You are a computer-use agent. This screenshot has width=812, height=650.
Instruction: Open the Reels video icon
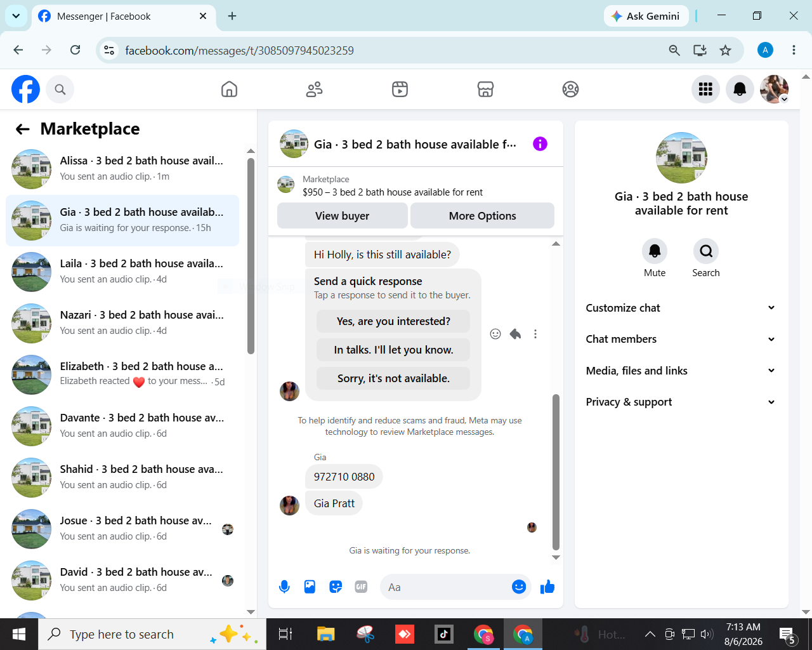tap(400, 90)
